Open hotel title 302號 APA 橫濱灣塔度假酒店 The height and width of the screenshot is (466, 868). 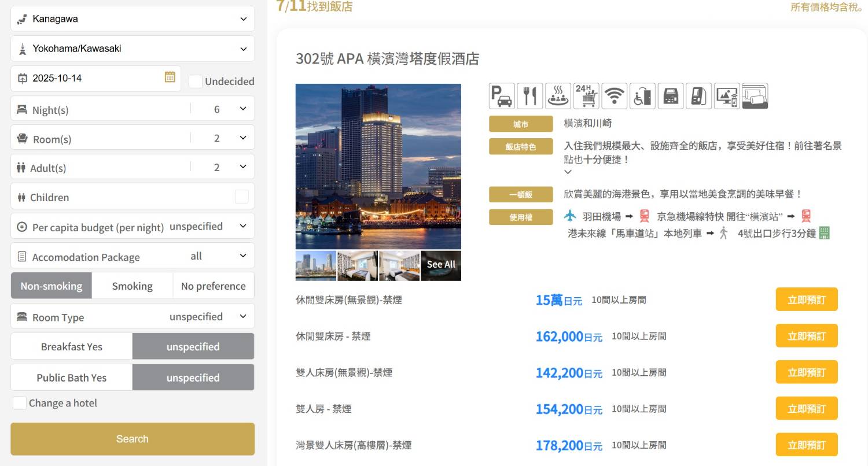coord(388,59)
